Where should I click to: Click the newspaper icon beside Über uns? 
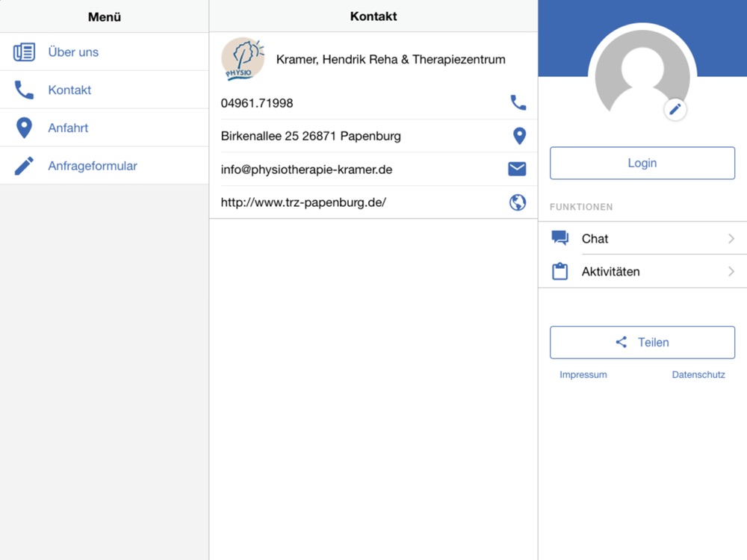24,52
